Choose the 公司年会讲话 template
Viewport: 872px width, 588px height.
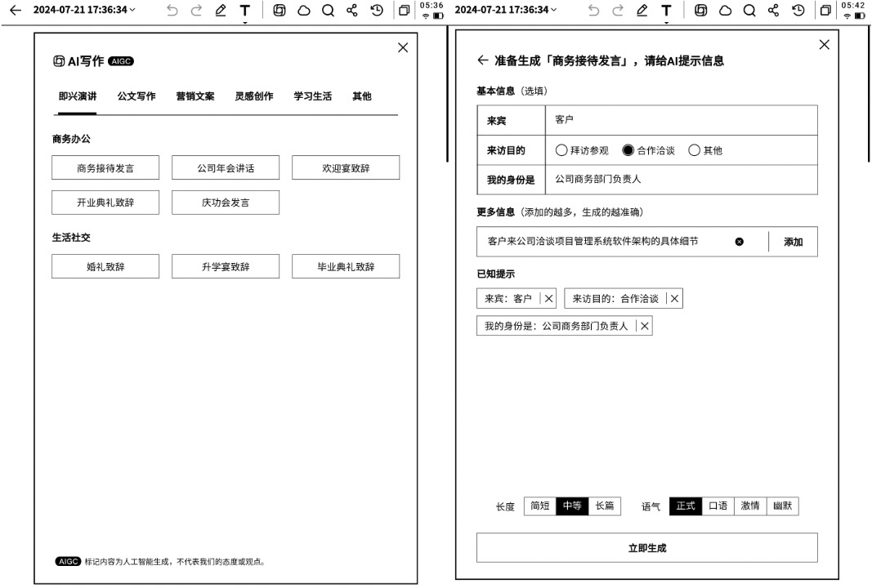coord(226,168)
